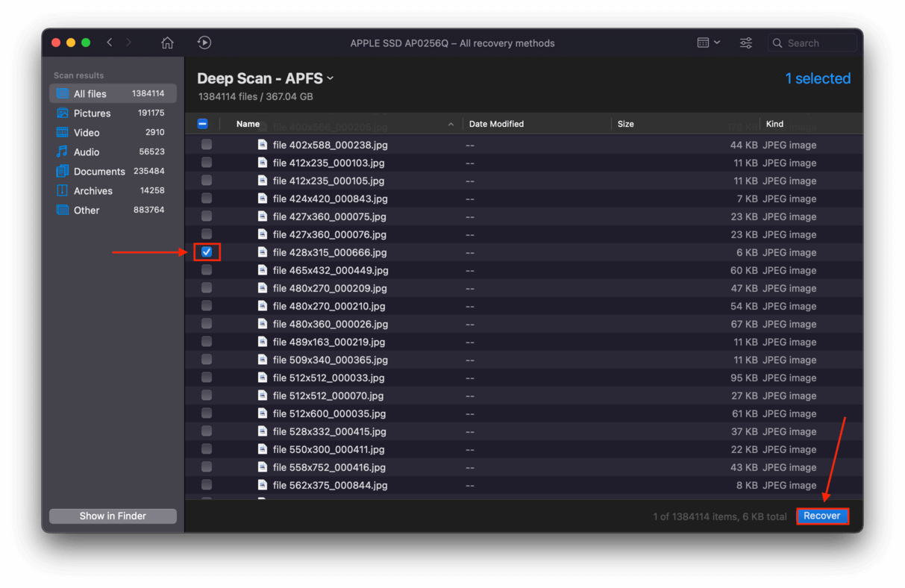The width and height of the screenshot is (905, 588).
Task: Click the scan session resume icon
Action: click(x=204, y=43)
